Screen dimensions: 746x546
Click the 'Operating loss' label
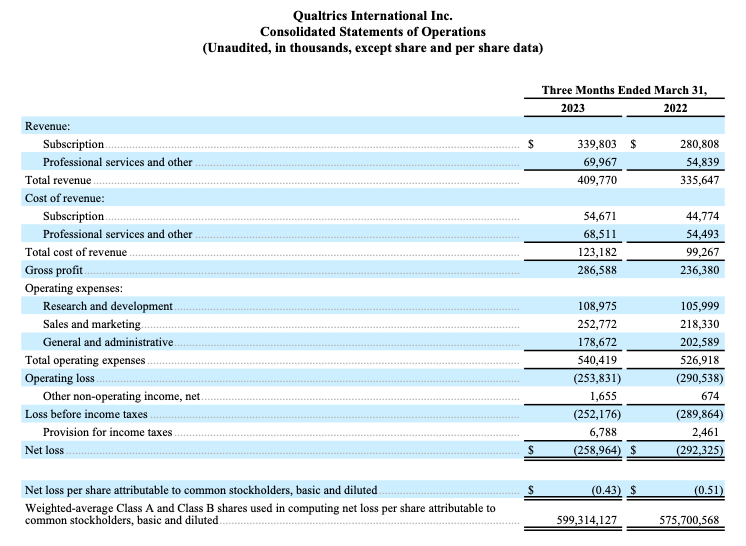pos(60,379)
